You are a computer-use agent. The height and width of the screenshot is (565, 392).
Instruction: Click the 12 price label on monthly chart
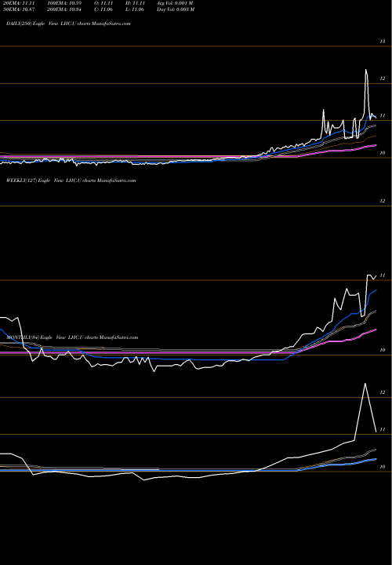click(x=383, y=392)
